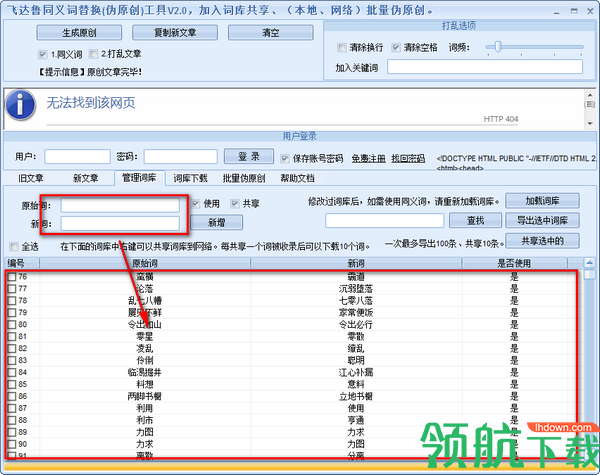The image size is (600, 475).
Task: Check the row 85 checkbox
Action: 12,384
